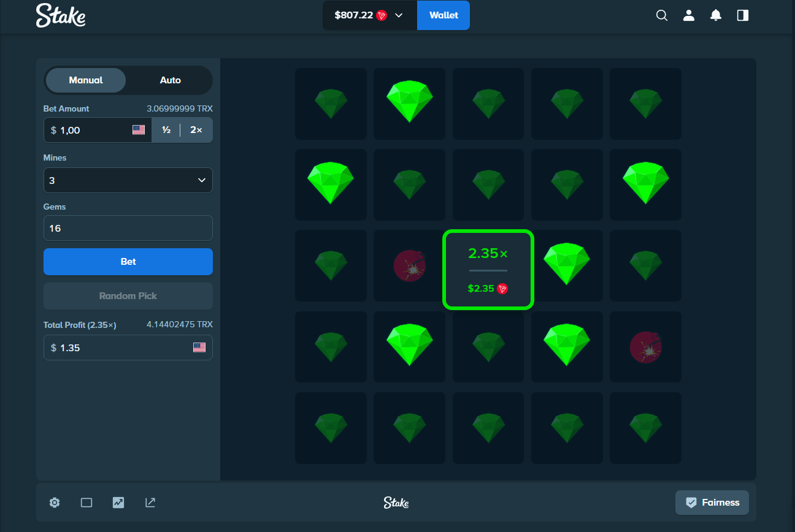Focus the Bet Amount input field
This screenshot has width=795, height=532.
coord(98,130)
